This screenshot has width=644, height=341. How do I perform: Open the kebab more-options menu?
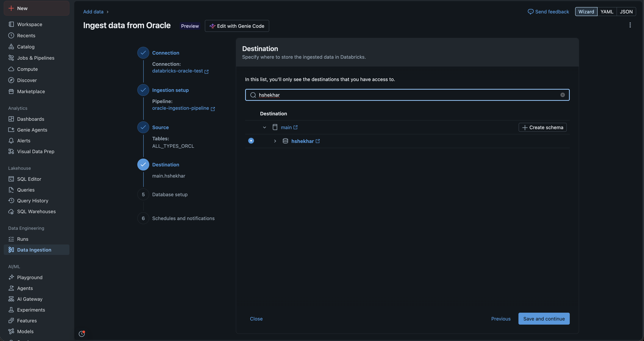coord(630,25)
